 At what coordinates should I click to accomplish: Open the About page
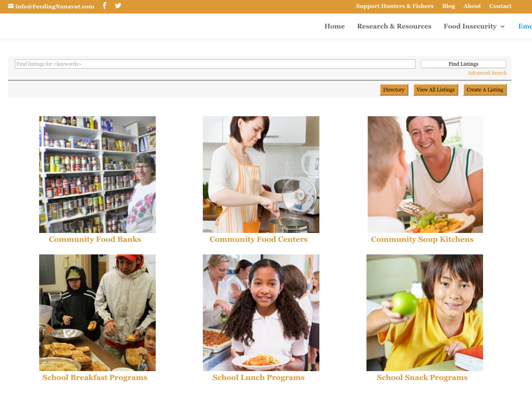tap(472, 6)
